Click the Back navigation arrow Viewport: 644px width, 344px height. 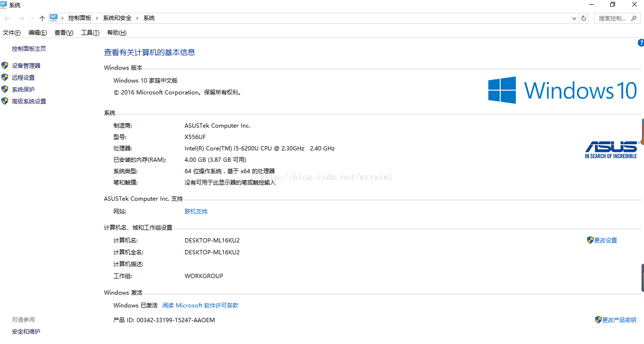tap(7, 19)
